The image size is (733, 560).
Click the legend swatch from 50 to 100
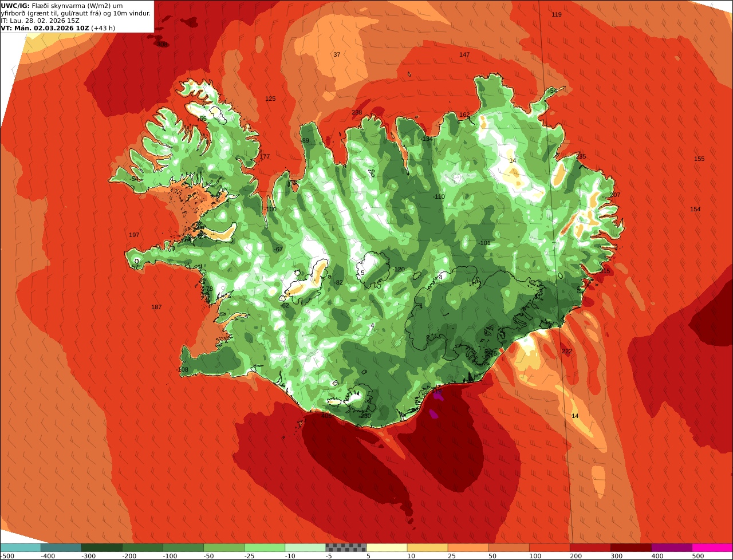509,547
